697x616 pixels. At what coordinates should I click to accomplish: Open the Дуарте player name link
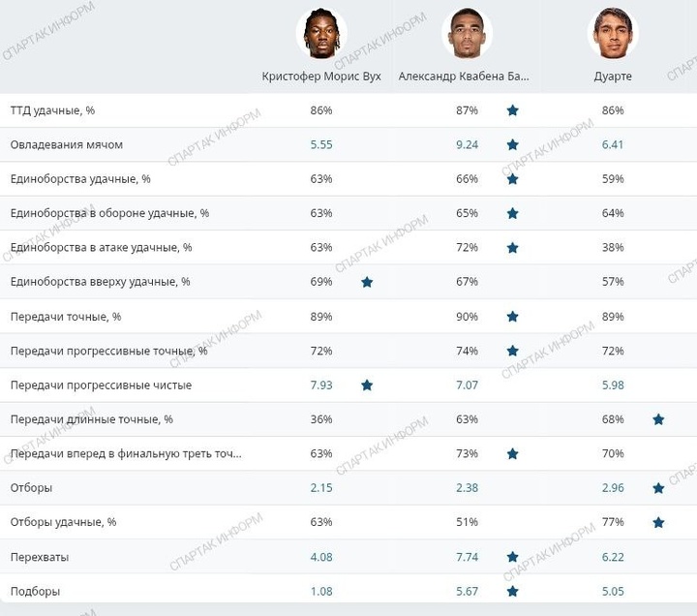tap(613, 76)
